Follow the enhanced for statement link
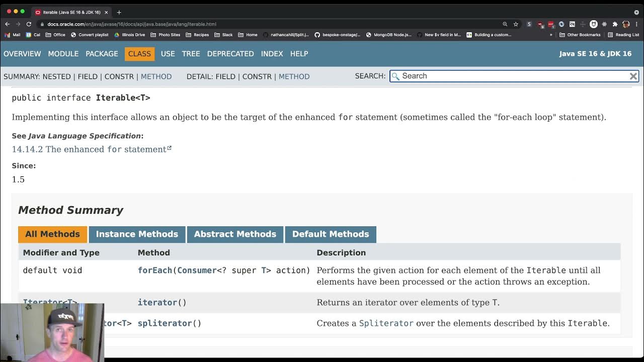This screenshot has width=644, height=362. [x=91, y=149]
